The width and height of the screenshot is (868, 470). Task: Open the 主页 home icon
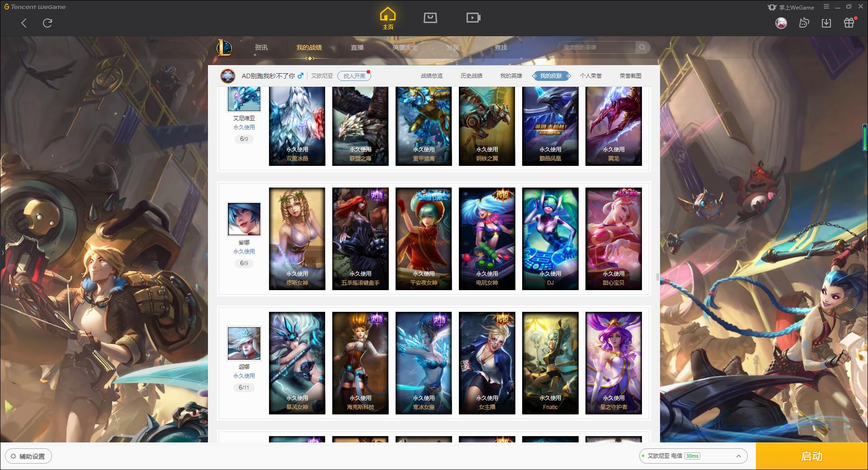click(x=388, y=19)
